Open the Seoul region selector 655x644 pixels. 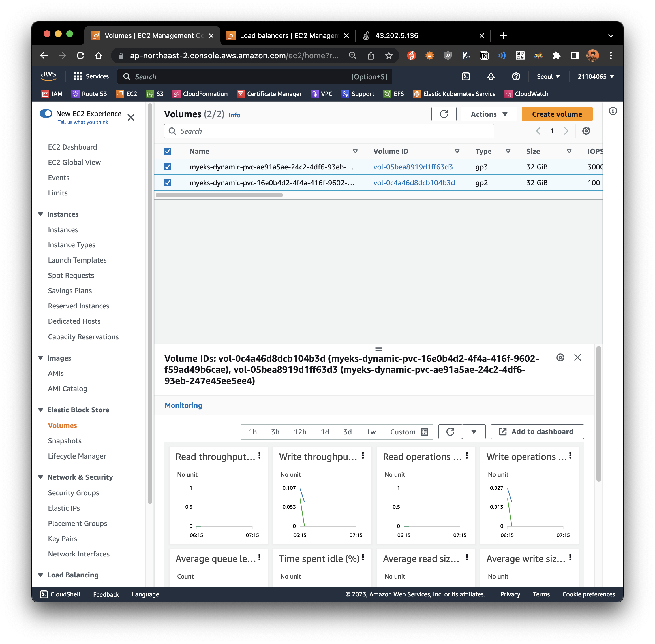(548, 76)
